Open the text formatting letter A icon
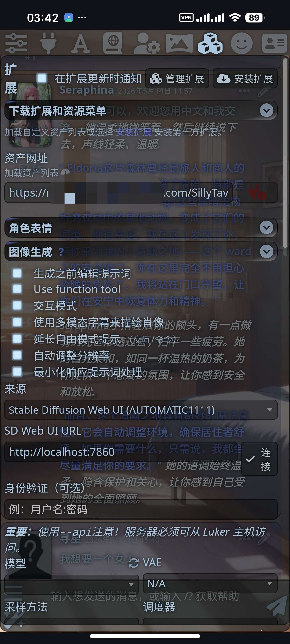 pyautogui.click(x=80, y=43)
